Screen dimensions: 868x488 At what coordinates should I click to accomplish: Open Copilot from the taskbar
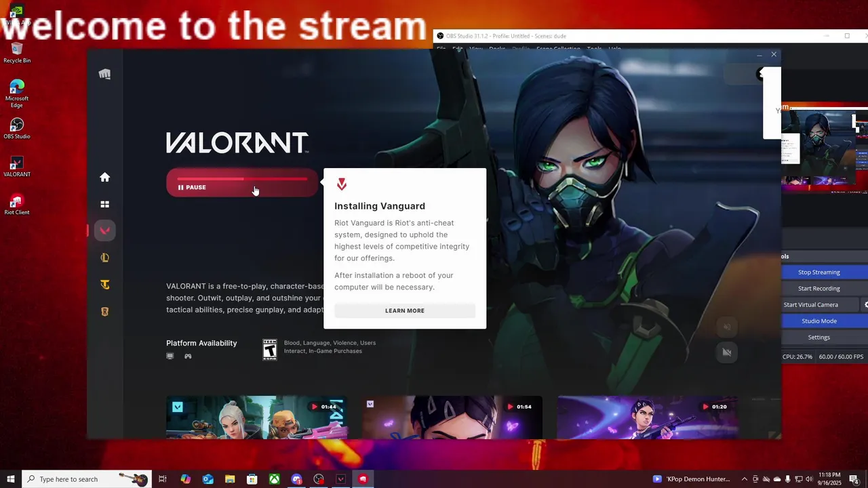[185, 479]
